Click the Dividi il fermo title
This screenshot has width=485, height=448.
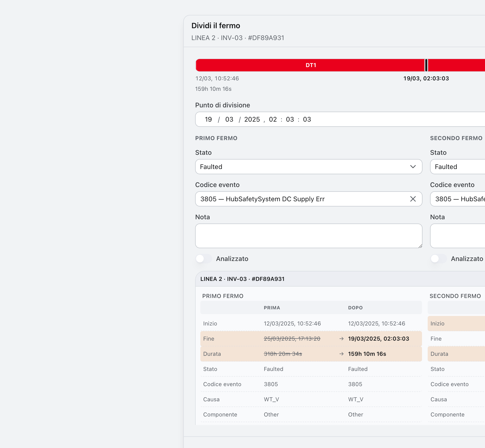[x=216, y=26]
